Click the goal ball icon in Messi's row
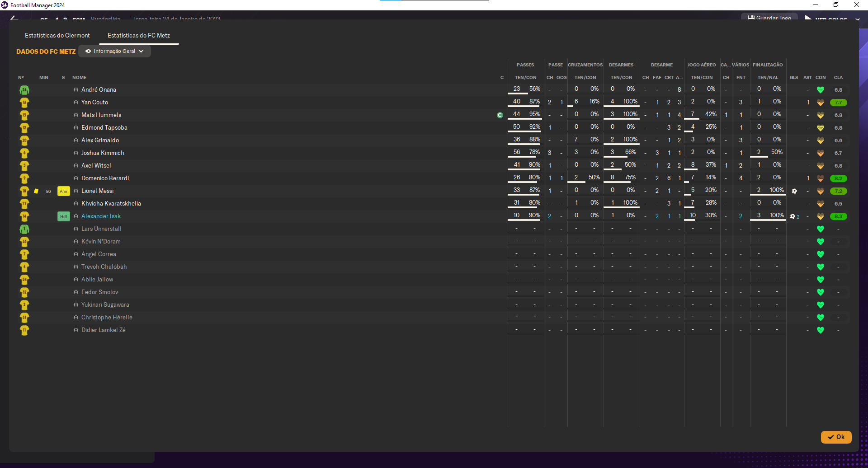868x468 pixels. (794, 191)
